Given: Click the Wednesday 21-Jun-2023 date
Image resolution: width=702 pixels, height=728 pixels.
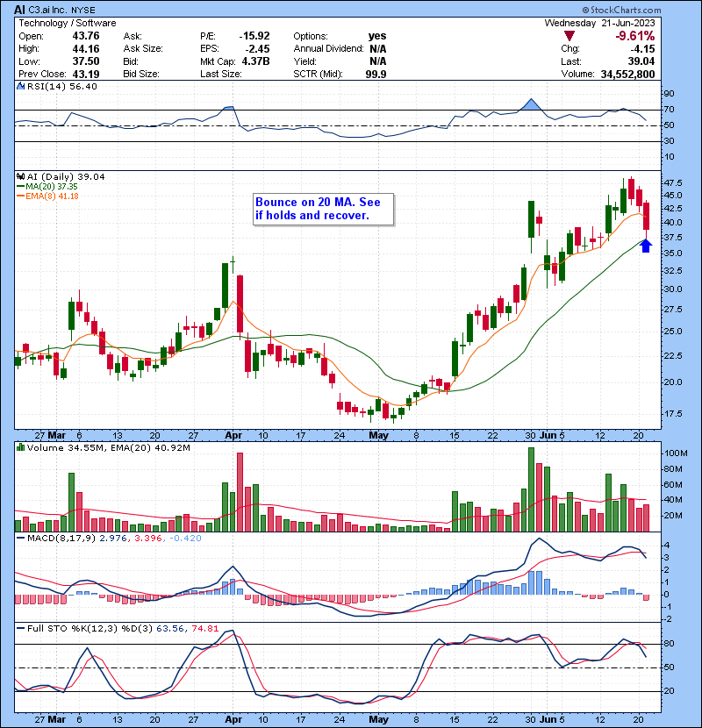Looking at the screenshot, I should click(x=599, y=23).
